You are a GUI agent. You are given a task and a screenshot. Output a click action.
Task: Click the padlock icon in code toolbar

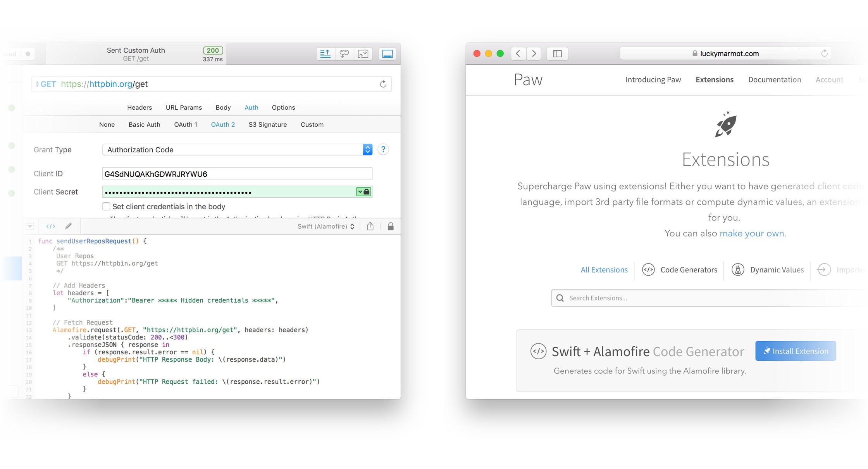point(391,226)
